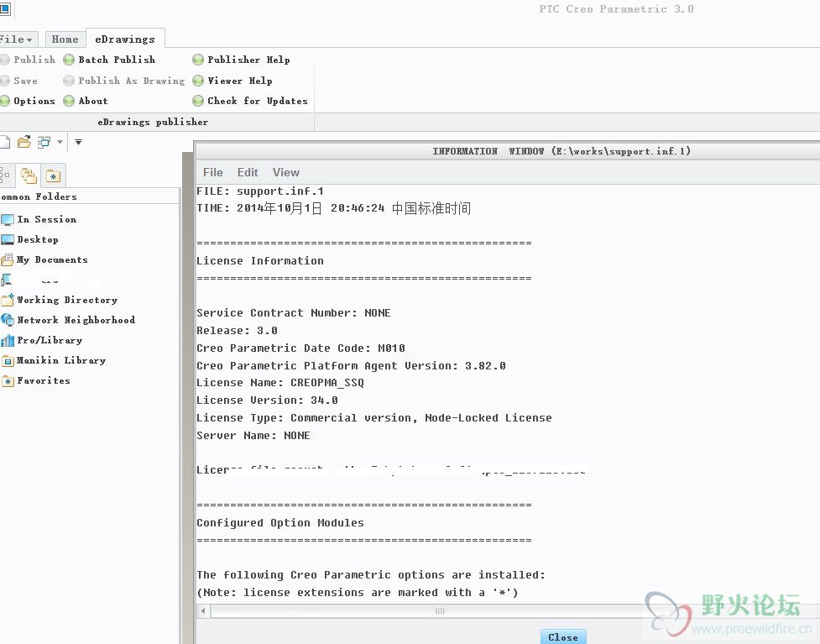Click the windows switch toolbar icon
820x644 pixels.
pyautogui.click(x=44, y=142)
